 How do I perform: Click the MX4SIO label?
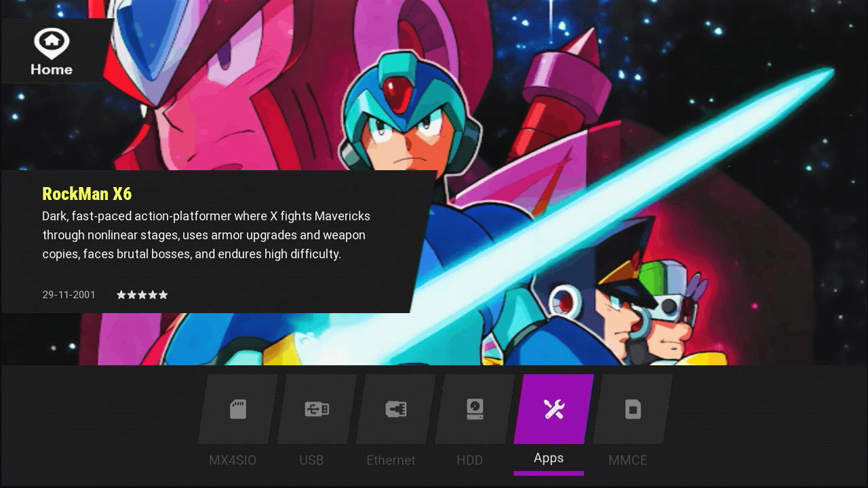(x=233, y=460)
